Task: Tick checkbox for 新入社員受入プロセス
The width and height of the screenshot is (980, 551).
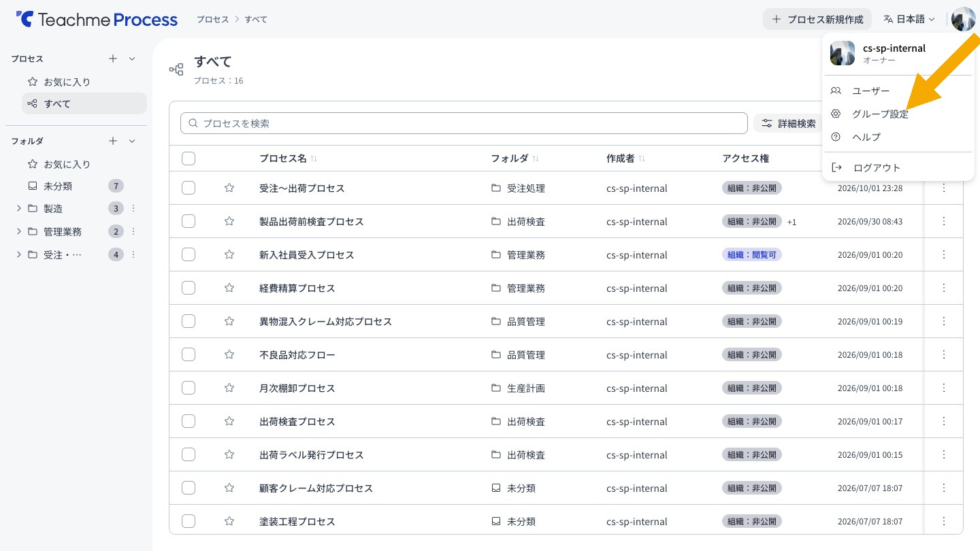Action: [189, 254]
